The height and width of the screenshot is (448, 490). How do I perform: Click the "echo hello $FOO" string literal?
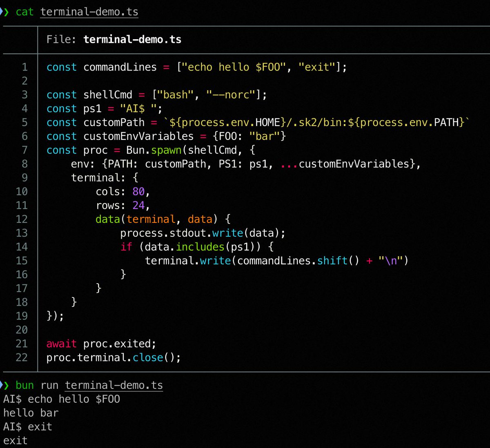pos(234,67)
